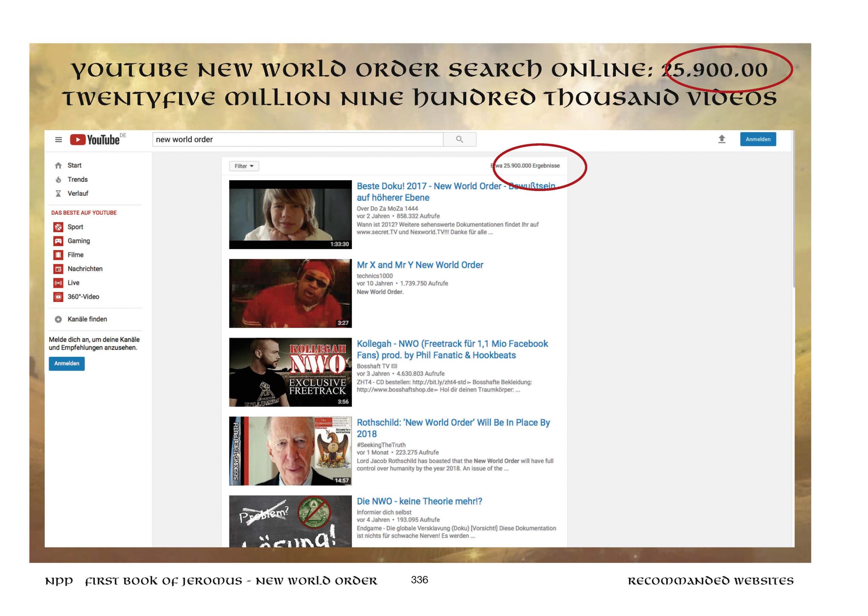The height and width of the screenshot is (616, 868).
Task: Go to Start in sidebar
Action: pos(74,166)
